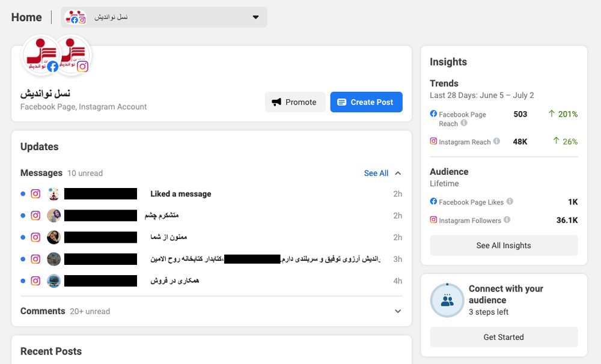Click the 201% reach increase indicator
The image size is (601, 364).
coord(563,114)
